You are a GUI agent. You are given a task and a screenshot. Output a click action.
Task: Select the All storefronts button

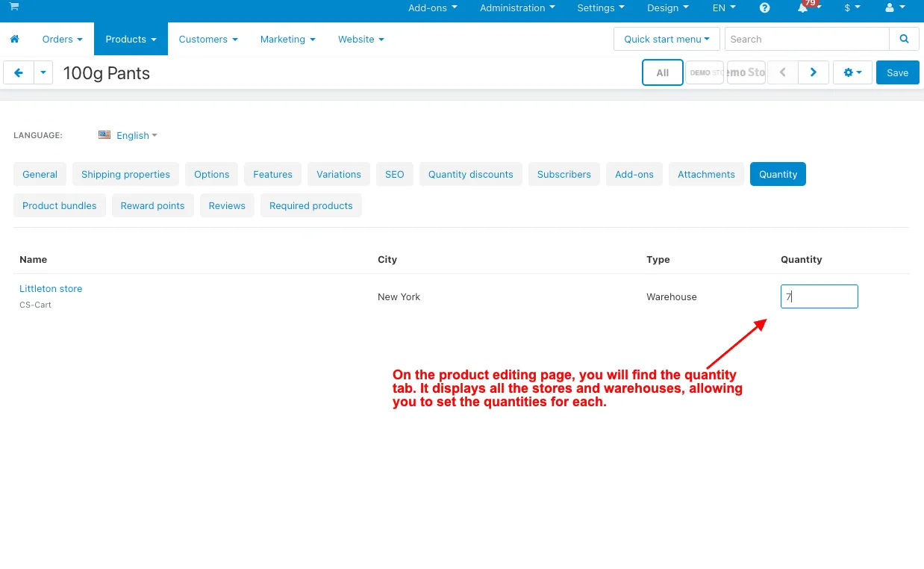[662, 72]
